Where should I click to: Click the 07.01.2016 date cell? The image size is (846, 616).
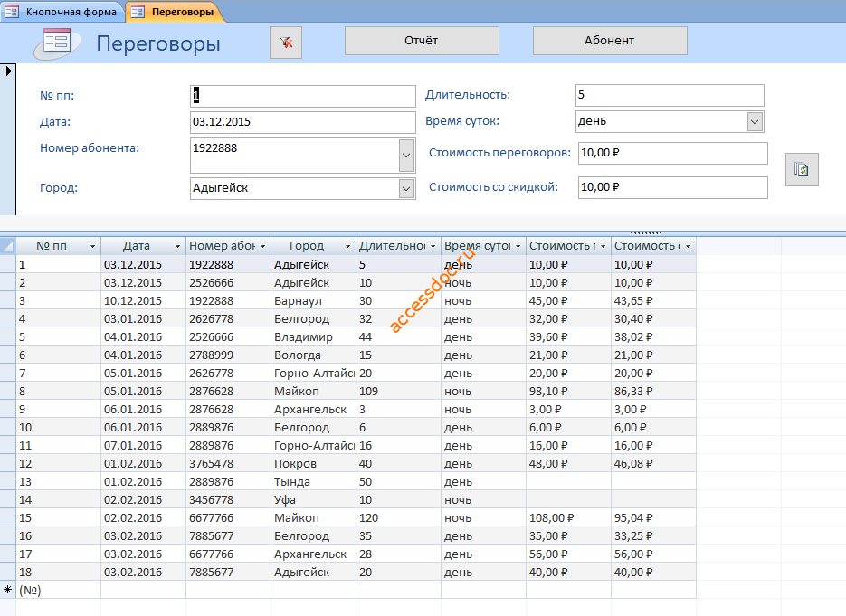(144, 446)
